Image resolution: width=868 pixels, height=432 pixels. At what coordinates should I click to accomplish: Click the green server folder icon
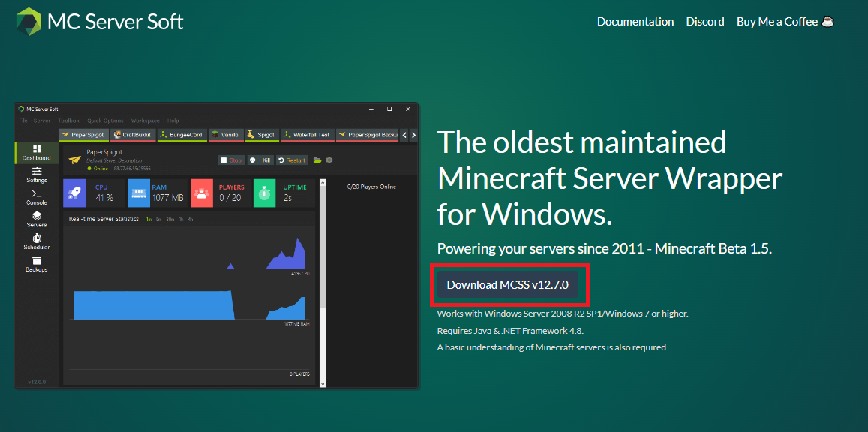(317, 160)
